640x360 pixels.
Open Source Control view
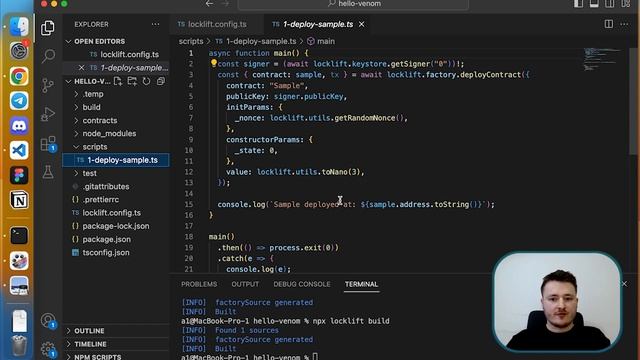(48, 85)
